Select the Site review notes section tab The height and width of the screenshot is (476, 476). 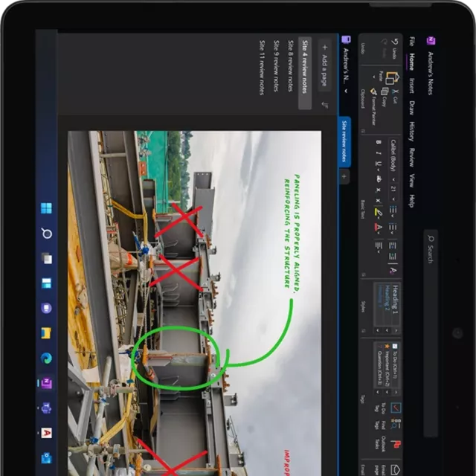click(344, 141)
